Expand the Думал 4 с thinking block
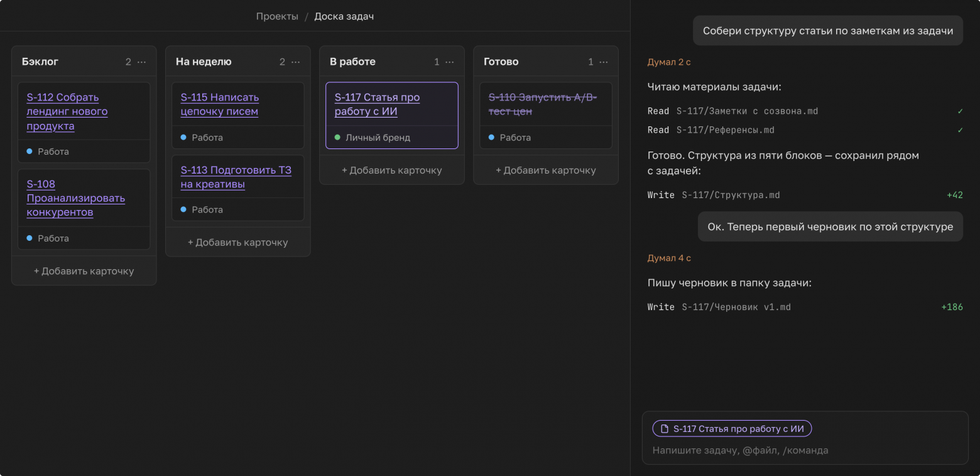This screenshot has height=476, width=980. click(669, 258)
